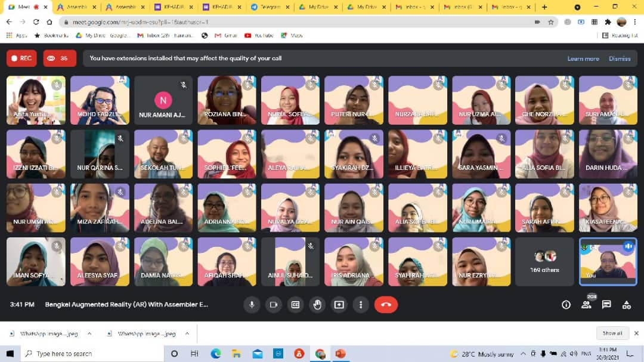644x362 pixels.
Task: Show the participants list icon
Action: tap(586, 305)
